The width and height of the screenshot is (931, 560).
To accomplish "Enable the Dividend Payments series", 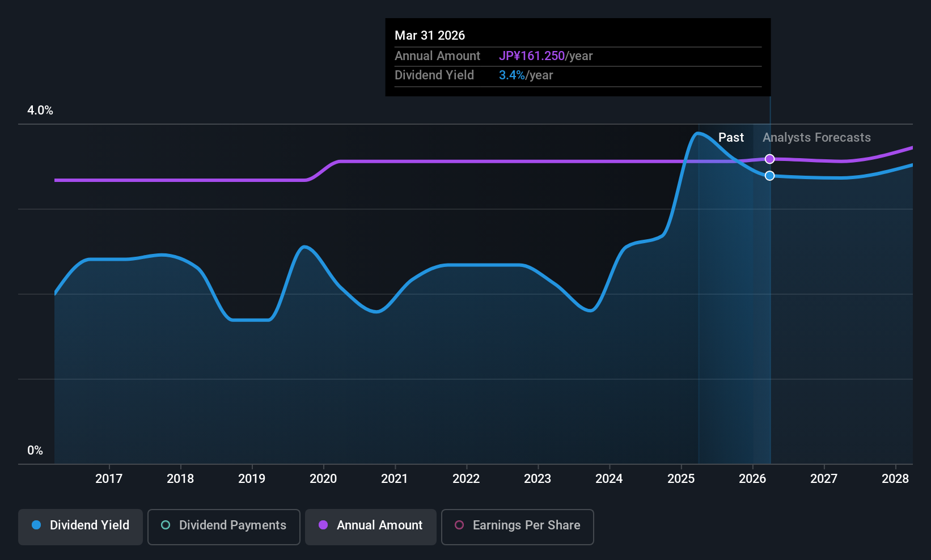I will tap(224, 527).
